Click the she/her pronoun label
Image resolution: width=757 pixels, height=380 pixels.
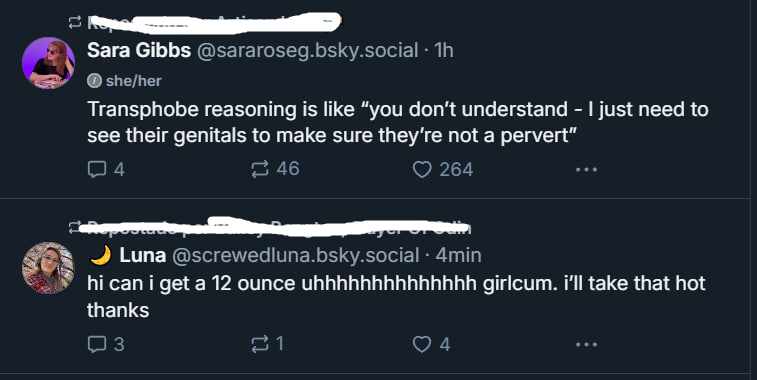point(134,81)
